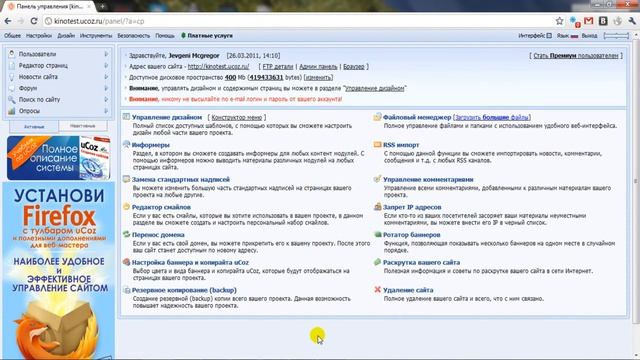Viewport: 640px width, 360px height.
Task: Click the Настройка баннера icon
Action: (127, 262)
